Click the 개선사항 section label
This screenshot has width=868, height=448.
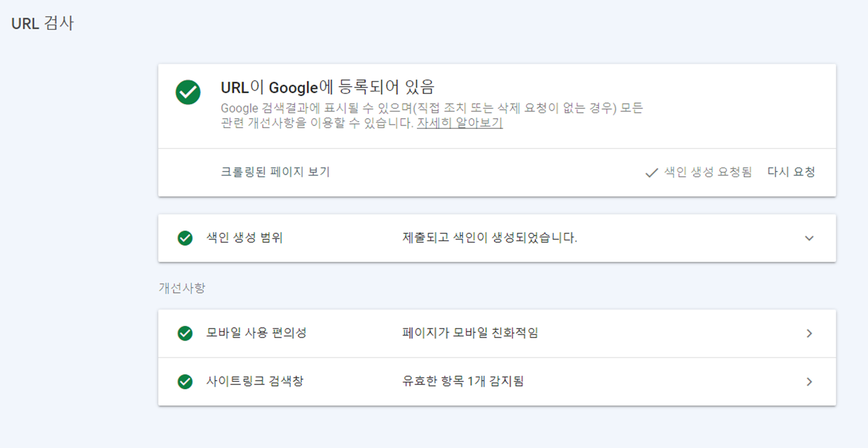coord(181,287)
